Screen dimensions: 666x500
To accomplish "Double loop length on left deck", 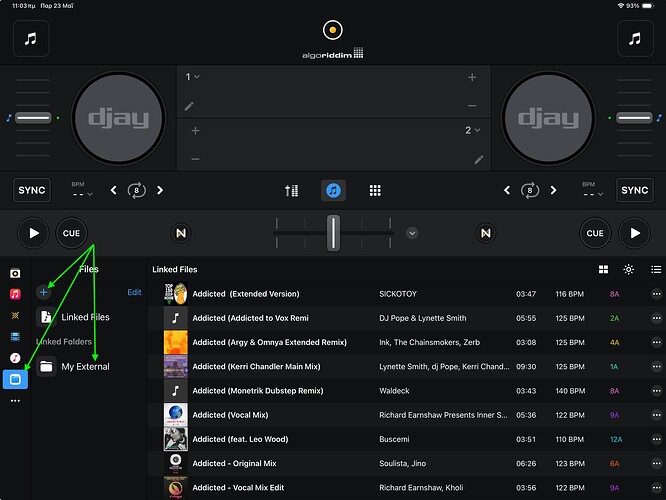I will point(160,190).
